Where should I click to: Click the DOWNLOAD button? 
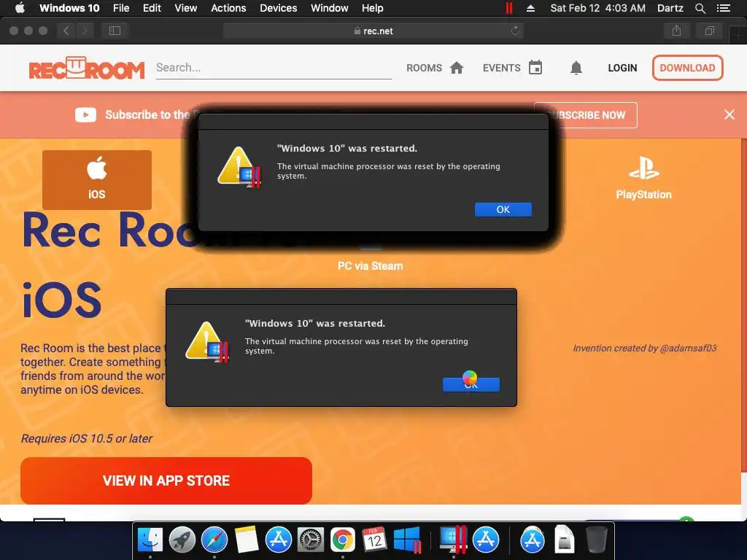point(687,68)
